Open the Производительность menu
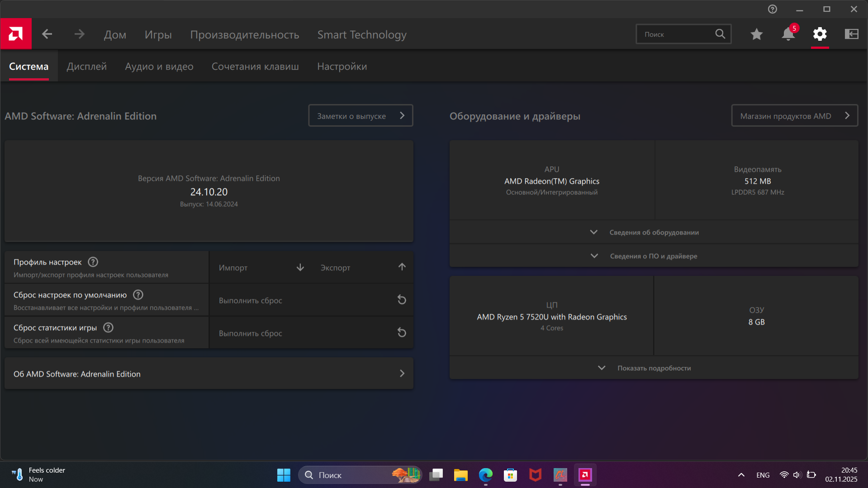Viewport: 868px width, 488px height. pos(244,35)
